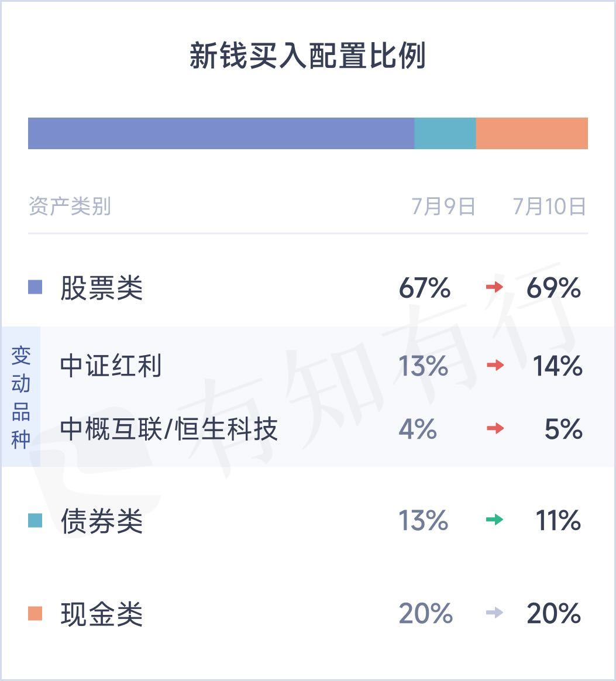This screenshot has height=681, width=616.
Task: Click the 新钱买入配置比例 title
Action: pos(308,56)
